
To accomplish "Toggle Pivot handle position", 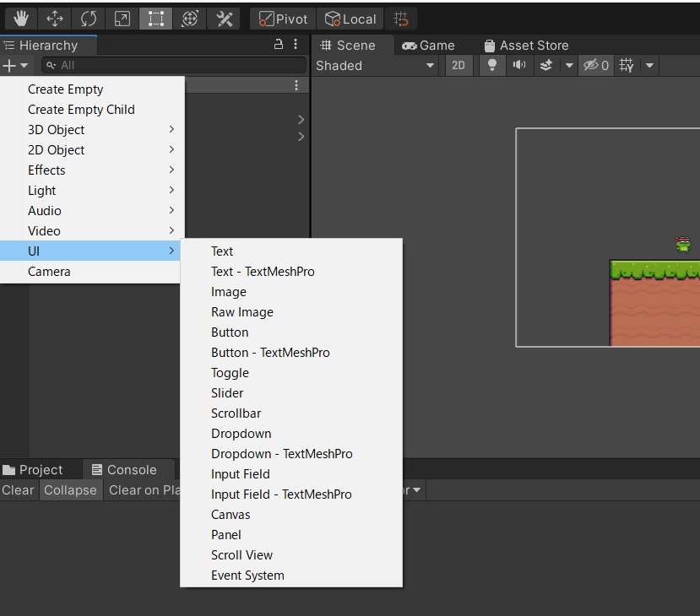I will [283, 19].
